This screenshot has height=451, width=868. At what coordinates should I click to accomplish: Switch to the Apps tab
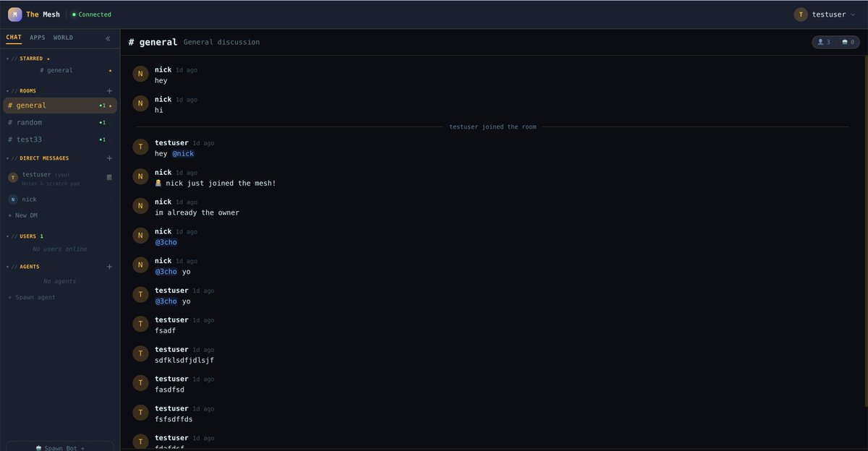[38, 38]
